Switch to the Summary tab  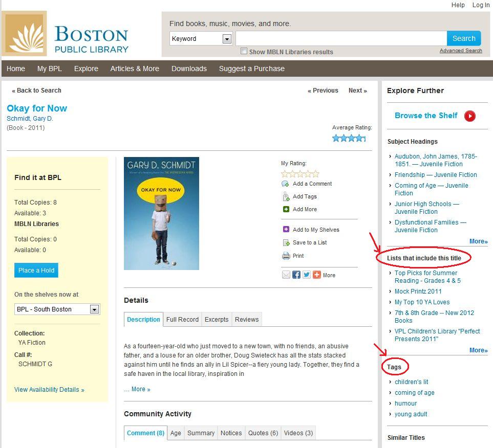point(201,433)
